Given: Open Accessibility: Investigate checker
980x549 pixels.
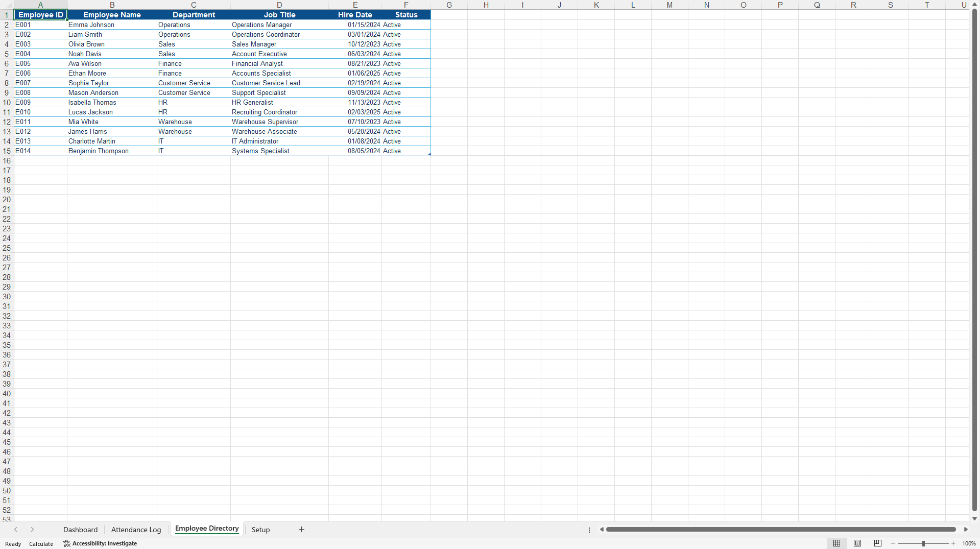Looking at the screenshot, I should tap(100, 543).
